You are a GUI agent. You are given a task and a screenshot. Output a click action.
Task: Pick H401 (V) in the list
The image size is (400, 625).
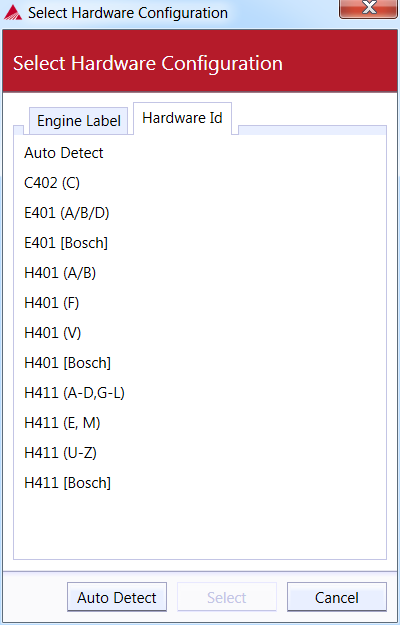tap(53, 333)
